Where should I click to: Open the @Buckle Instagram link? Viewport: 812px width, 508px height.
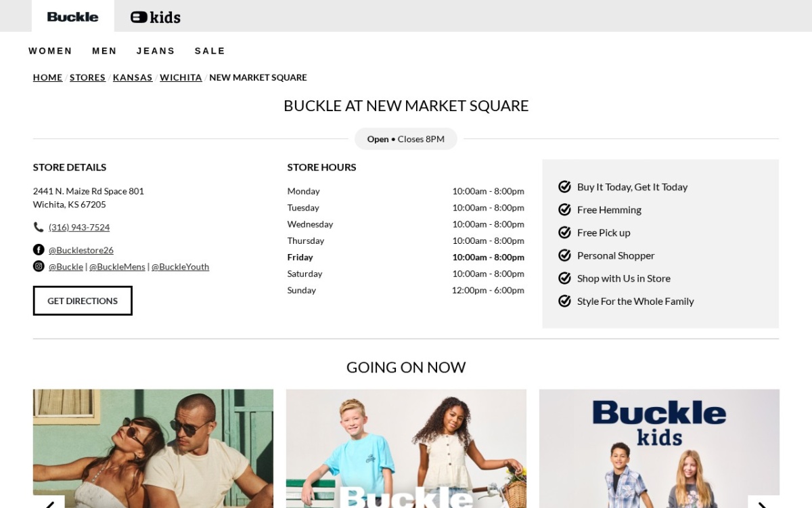[x=66, y=267]
